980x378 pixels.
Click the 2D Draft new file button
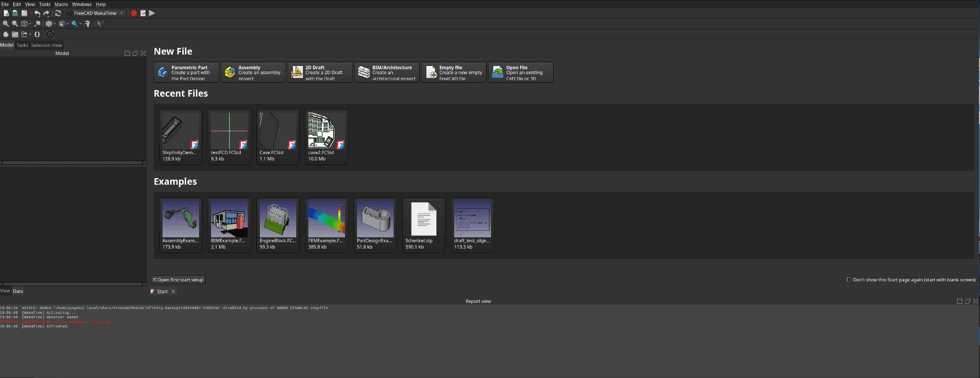pos(320,72)
